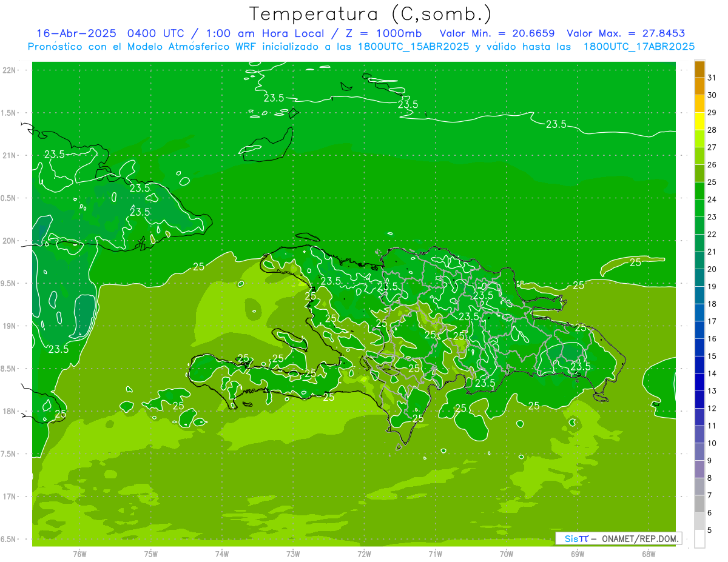Viewport: 728px width, 562px height.
Task: Click the colorbar value label 24
Action: tap(712, 199)
